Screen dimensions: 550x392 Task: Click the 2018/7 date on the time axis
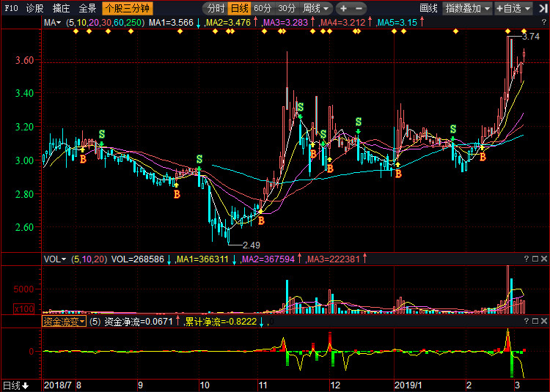[57, 385]
